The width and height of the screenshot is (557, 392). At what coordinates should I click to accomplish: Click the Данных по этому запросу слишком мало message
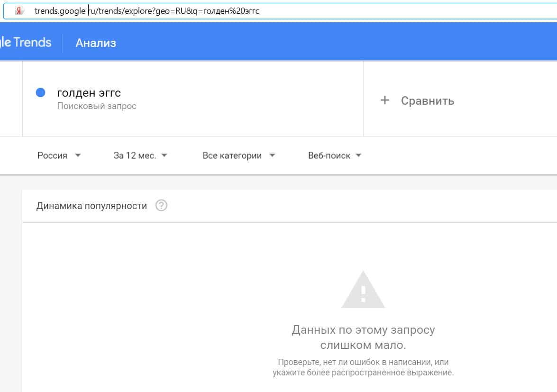[363, 337]
